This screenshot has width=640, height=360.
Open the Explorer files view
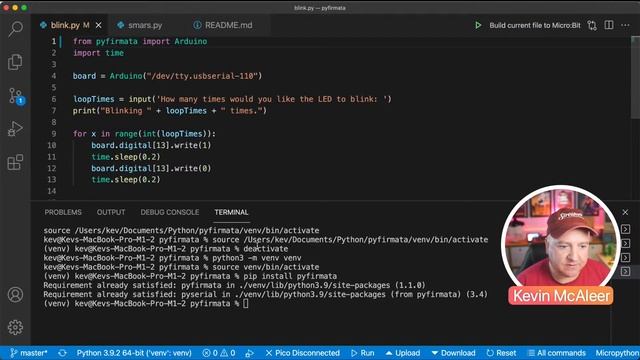pyautogui.click(x=15, y=62)
